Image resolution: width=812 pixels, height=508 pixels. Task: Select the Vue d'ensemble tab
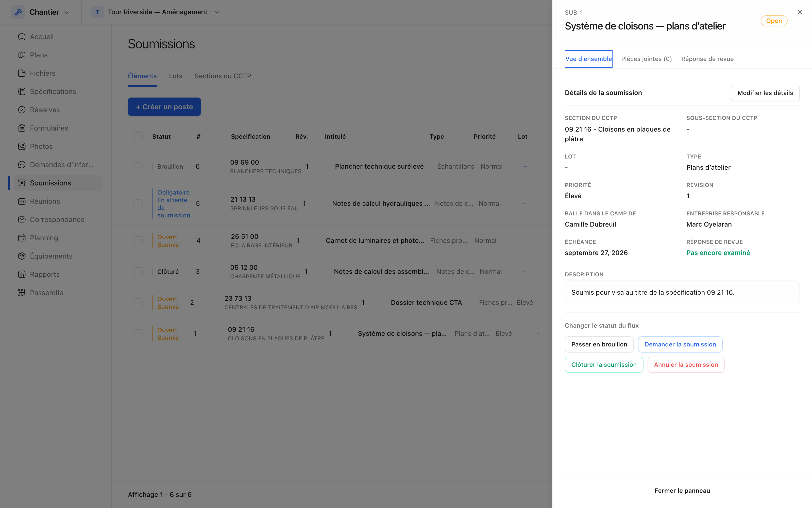click(x=588, y=59)
